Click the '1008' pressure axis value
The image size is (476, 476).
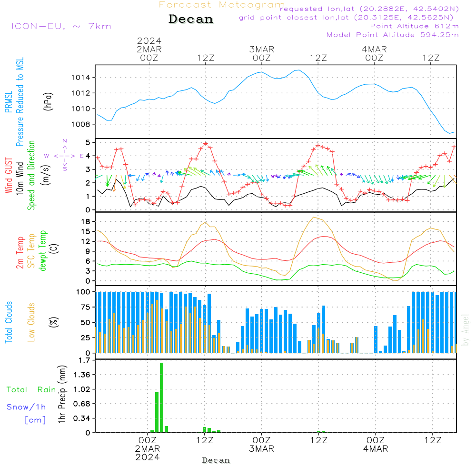[81, 124]
